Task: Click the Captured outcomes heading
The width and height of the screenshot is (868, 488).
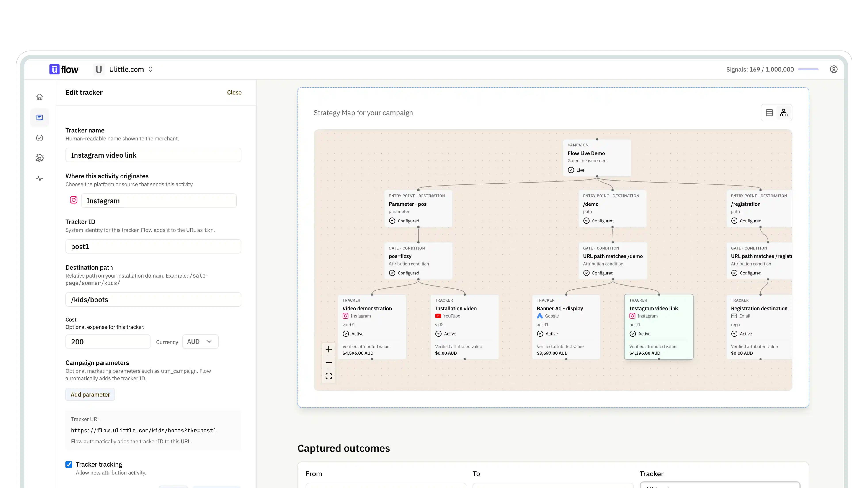Action: tap(343, 448)
